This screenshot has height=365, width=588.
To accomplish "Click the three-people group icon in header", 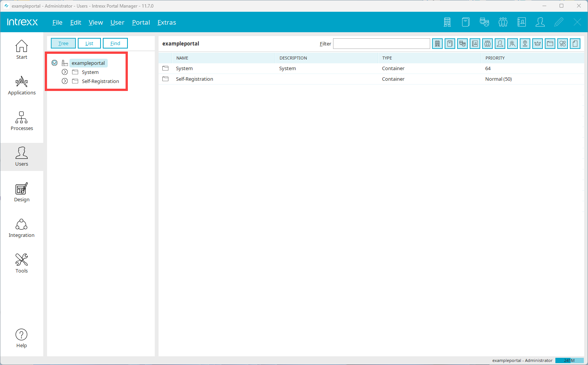I will pyautogui.click(x=503, y=22).
